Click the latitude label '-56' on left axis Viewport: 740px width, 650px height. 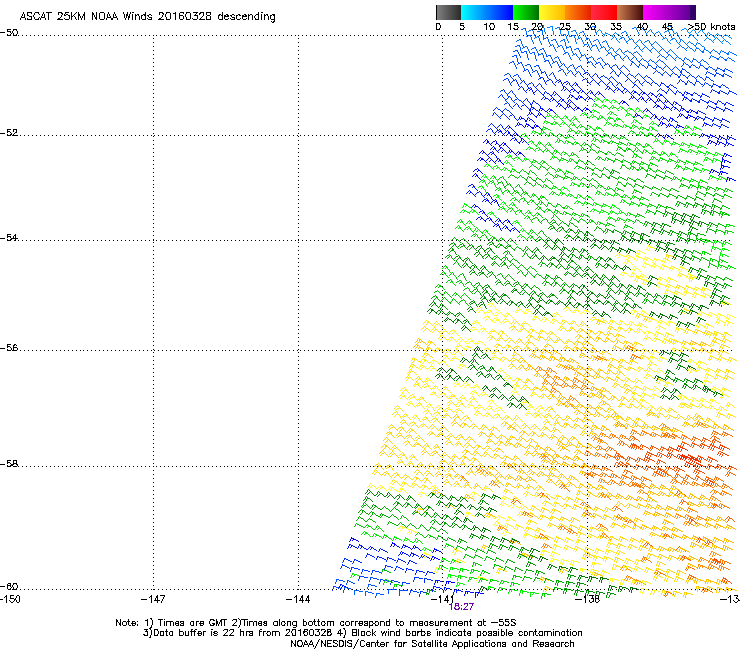click(x=9, y=348)
